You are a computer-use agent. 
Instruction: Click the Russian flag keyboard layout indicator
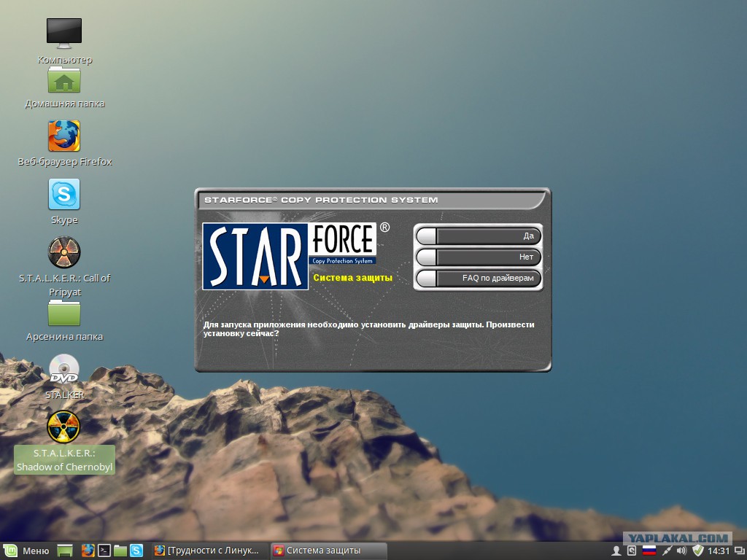(649, 551)
